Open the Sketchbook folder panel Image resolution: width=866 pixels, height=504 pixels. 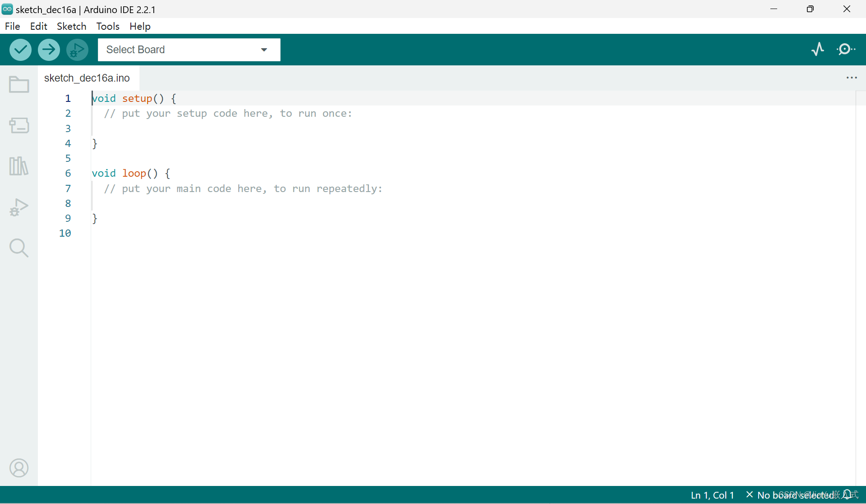point(19,84)
